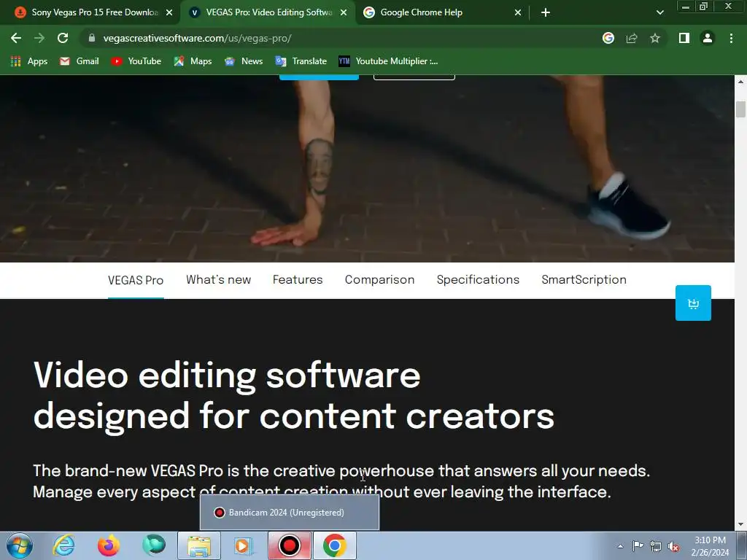The height and width of the screenshot is (560, 747).
Task: Bookmark this tab with the star icon
Action: click(x=655, y=38)
